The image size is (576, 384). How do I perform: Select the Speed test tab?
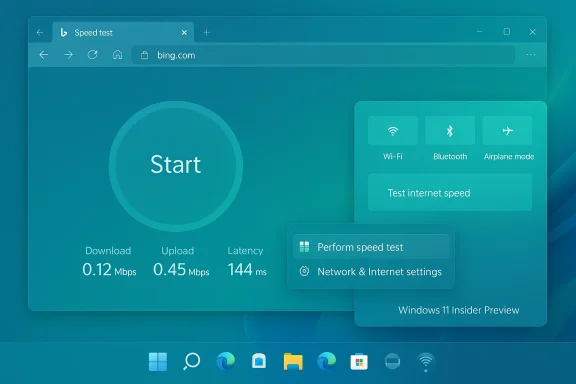coord(123,32)
